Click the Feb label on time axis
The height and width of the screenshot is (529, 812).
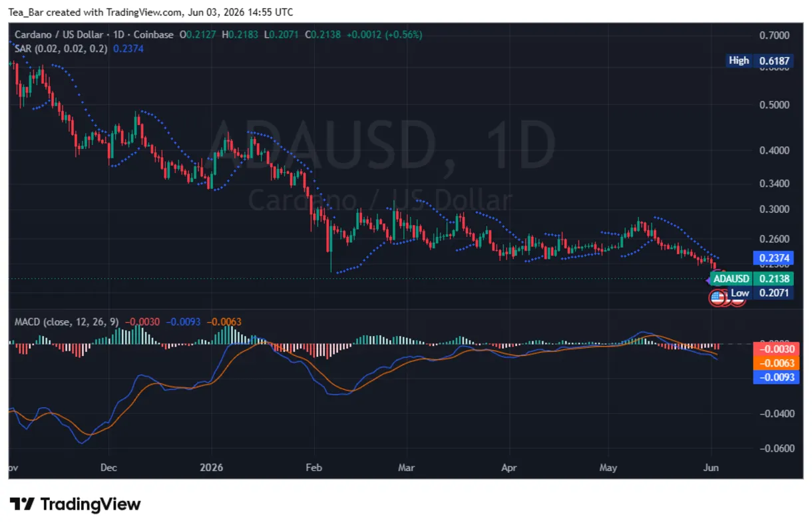313,468
